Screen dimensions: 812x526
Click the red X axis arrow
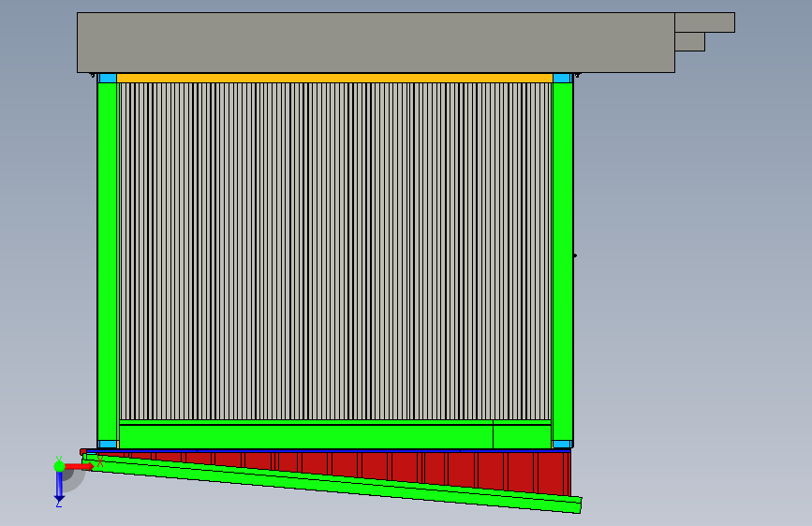[x=79, y=466]
